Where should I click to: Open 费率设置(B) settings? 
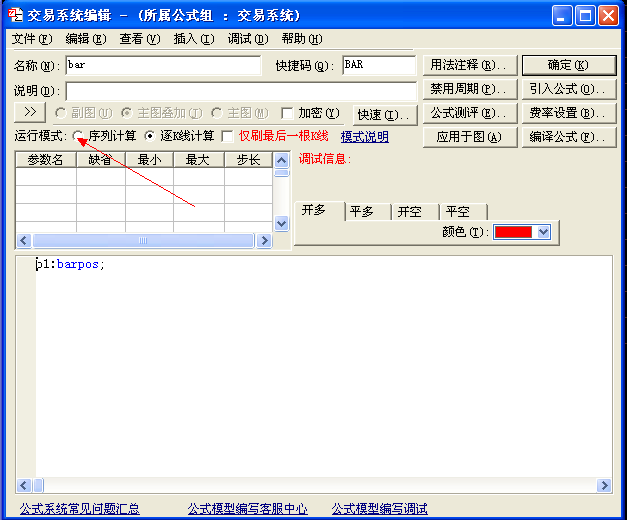[569, 113]
